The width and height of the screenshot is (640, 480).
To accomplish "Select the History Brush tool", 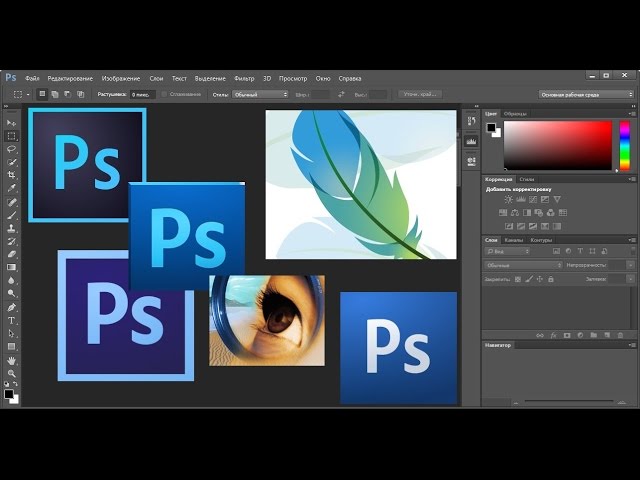I will (x=11, y=241).
